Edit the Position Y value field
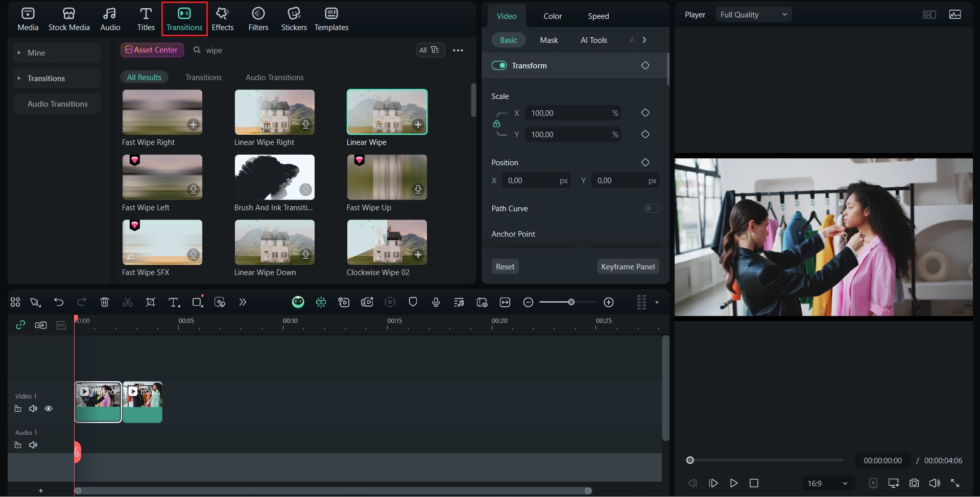Image resolution: width=980 pixels, height=497 pixels. [x=625, y=181]
